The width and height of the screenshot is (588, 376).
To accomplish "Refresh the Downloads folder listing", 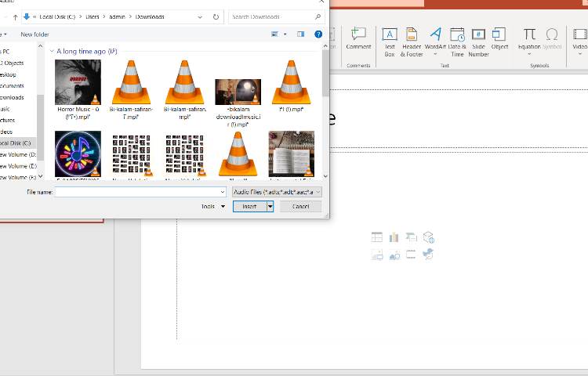I will pos(216,17).
